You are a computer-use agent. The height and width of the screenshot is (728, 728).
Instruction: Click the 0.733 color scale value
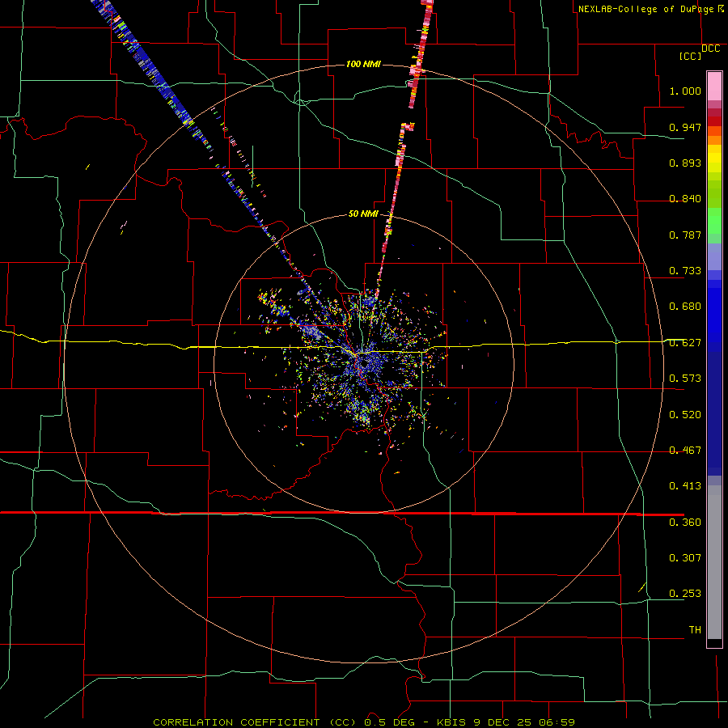[685, 271]
